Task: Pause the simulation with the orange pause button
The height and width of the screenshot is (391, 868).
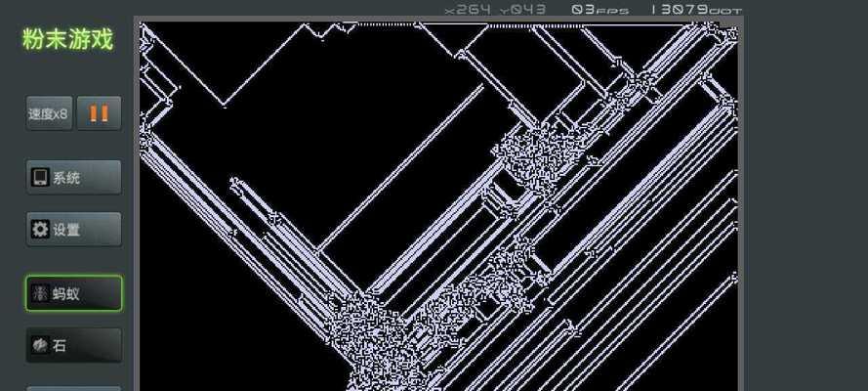Action: pos(99,113)
